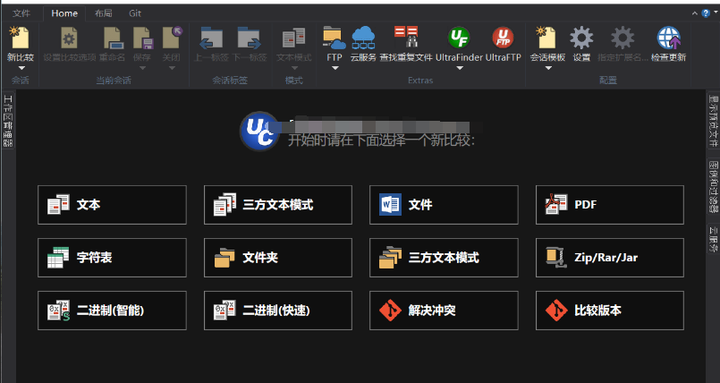
Task: Open the 显示预览文件 side panel tab
Action: pyautogui.click(x=713, y=121)
